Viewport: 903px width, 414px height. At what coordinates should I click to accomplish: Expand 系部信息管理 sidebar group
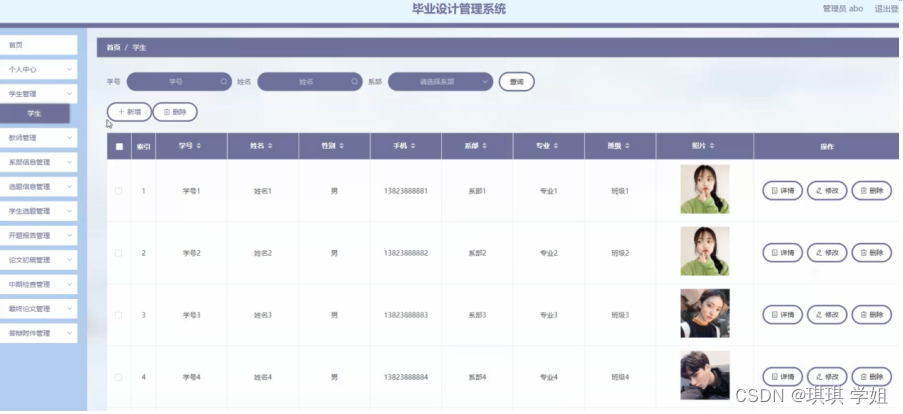pos(38,162)
